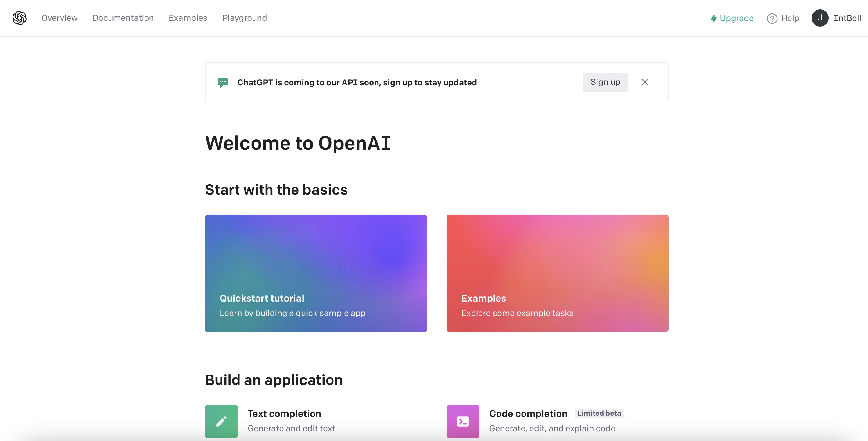Click 'Generate, edit, and explain code' description
Viewport: 868px width, 441px height.
click(x=552, y=428)
